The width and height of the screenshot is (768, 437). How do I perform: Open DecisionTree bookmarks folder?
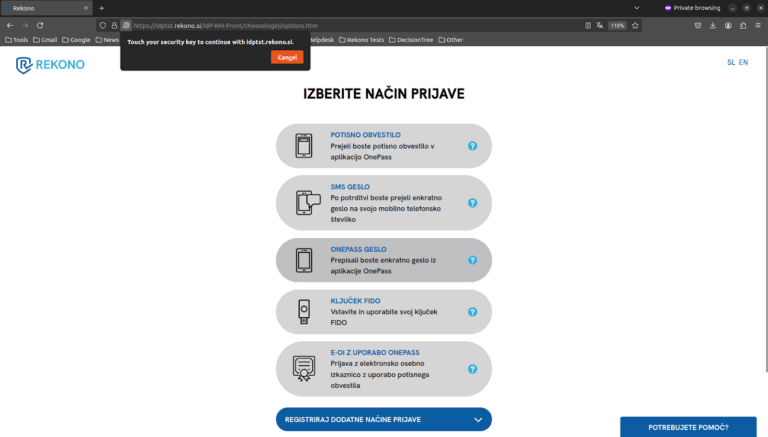pyautogui.click(x=411, y=40)
